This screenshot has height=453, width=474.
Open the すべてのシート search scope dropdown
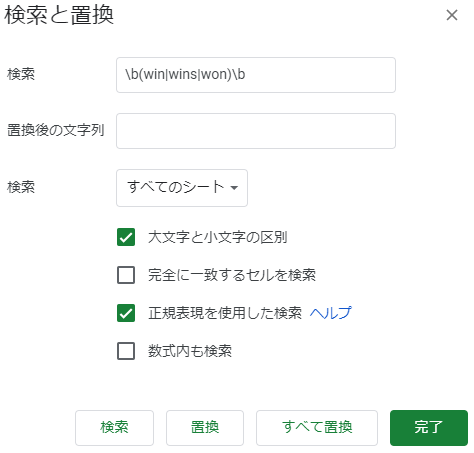pyautogui.click(x=182, y=188)
